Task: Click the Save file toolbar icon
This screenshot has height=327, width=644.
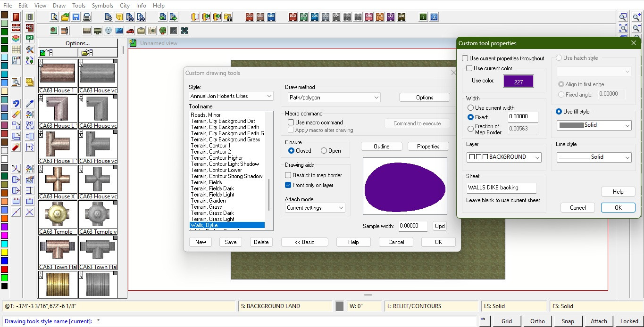Action: click(76, 17)
